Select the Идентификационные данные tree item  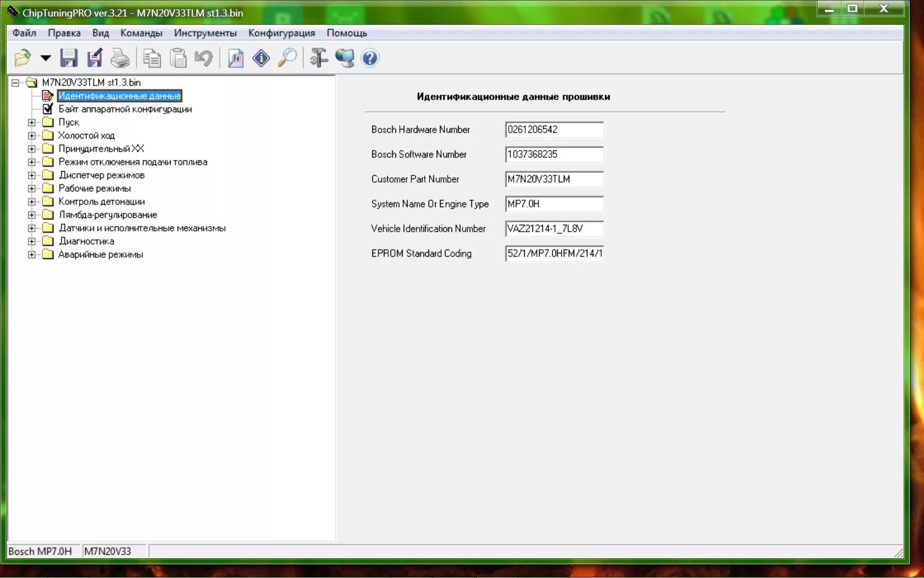pyautogui.click(x=119, y=96)
